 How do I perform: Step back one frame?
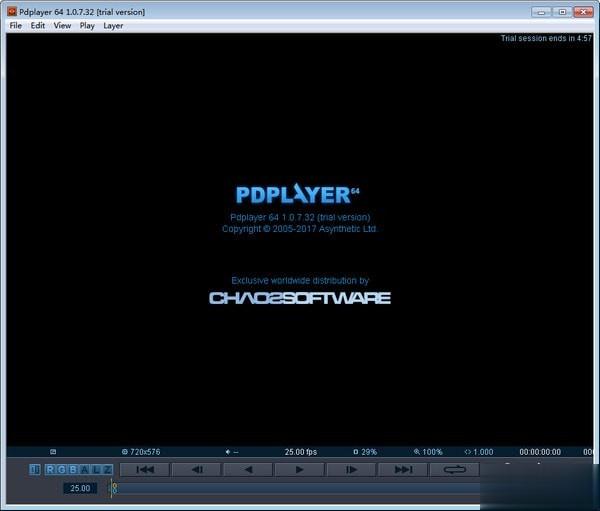(197, 469)
